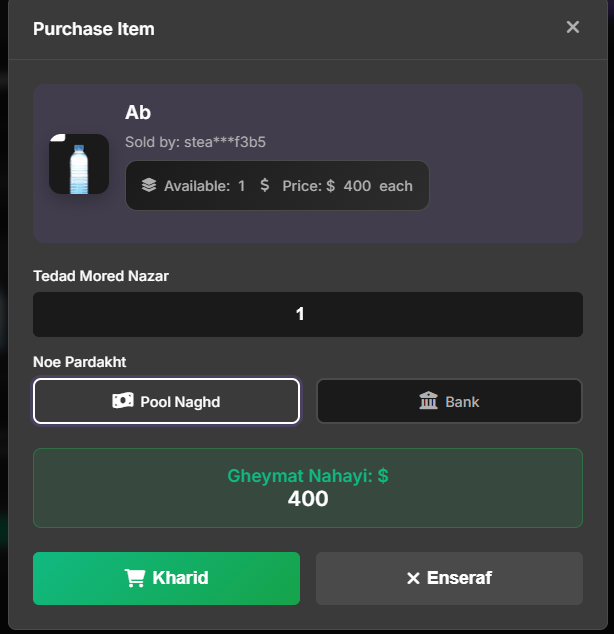Click the Purchase Item dialog title
614x634 pixels.
[x=94, y=28]
